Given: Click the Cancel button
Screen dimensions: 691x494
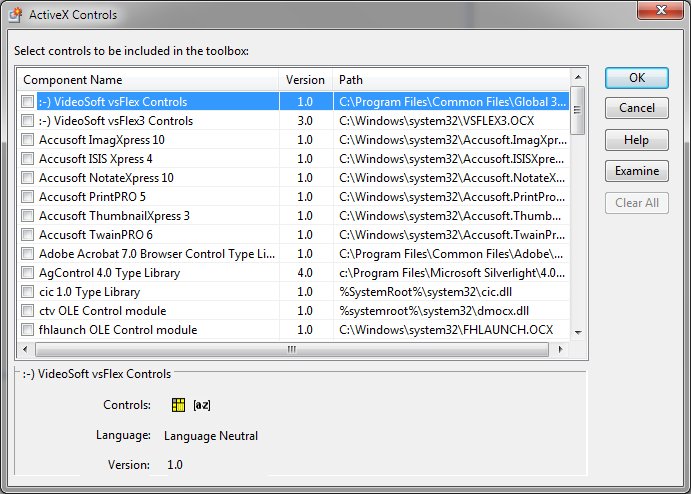Looking at the screenshot, I should point(637,108).
